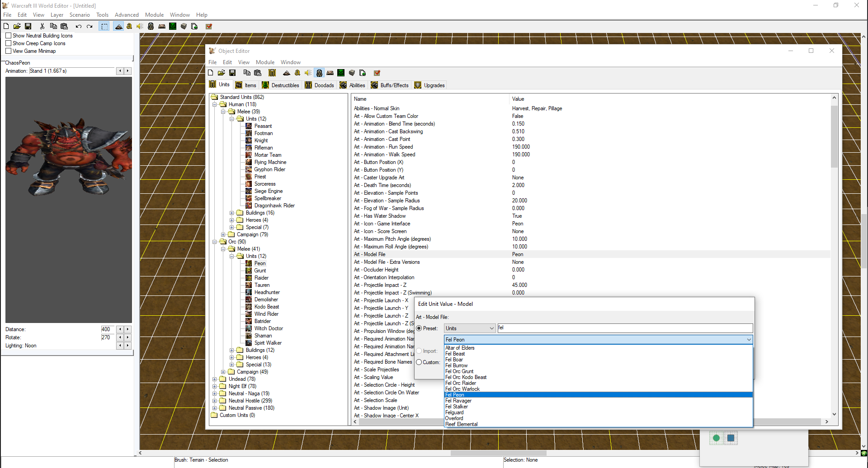Click the Terrain Editor icon in main toolbar
This screenshot has height=468, width=868.
coord(118,27)
